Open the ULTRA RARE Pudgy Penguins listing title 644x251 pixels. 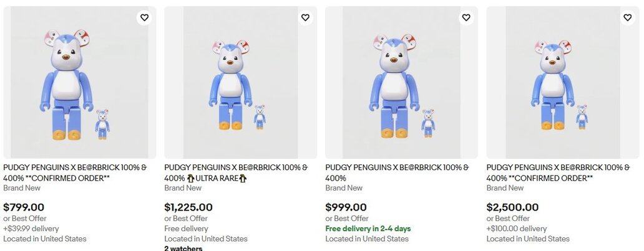point(236,173)
